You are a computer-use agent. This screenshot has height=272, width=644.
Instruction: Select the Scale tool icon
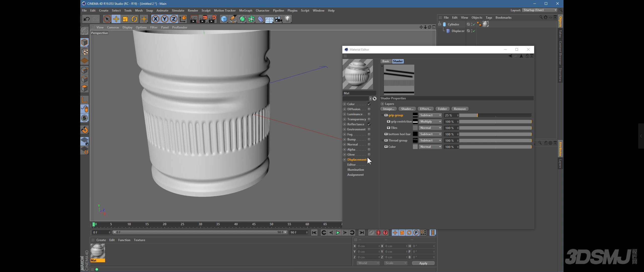(x=125, y=19)
